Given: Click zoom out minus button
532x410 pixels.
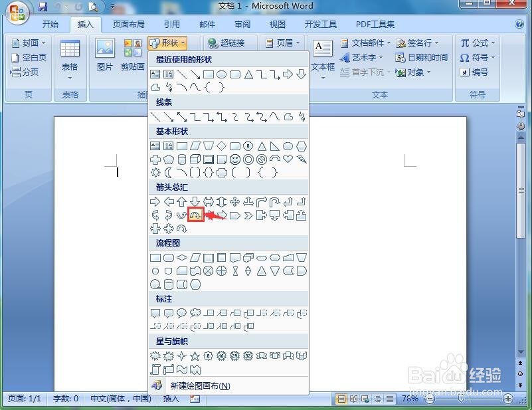Looking at the screenshot, I should [x=430, y=399].
